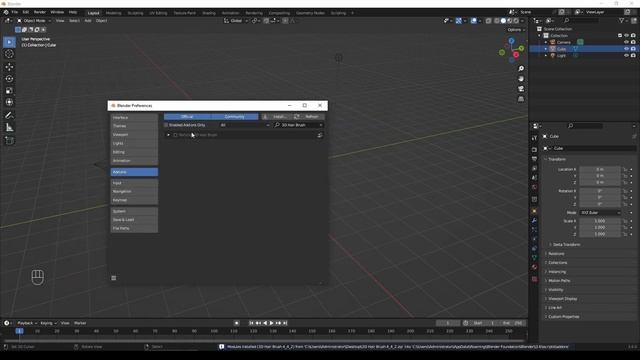The width and height of the screenshot is (640, 360).
Task: Switch to the UV Editing workspace tab
Action: tap(158, 13)
